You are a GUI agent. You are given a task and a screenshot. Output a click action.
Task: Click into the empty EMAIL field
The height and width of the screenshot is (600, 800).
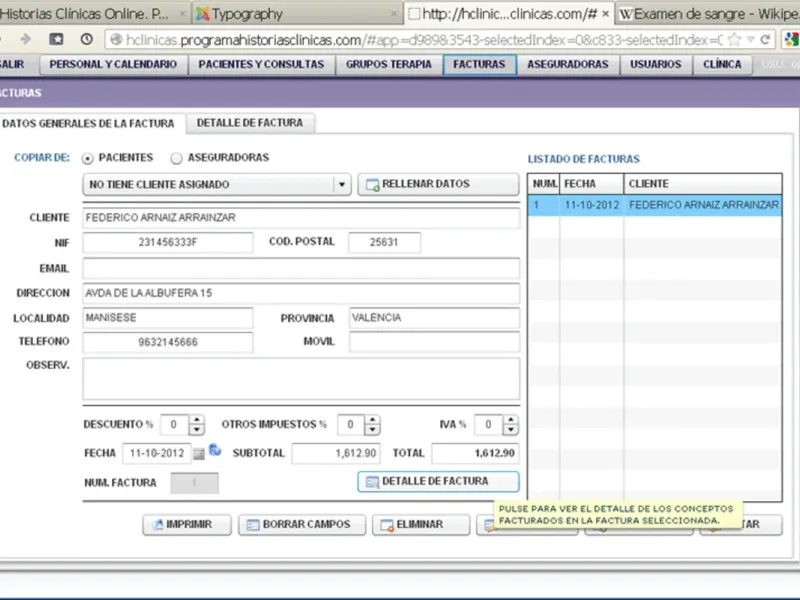coord(301,268)
